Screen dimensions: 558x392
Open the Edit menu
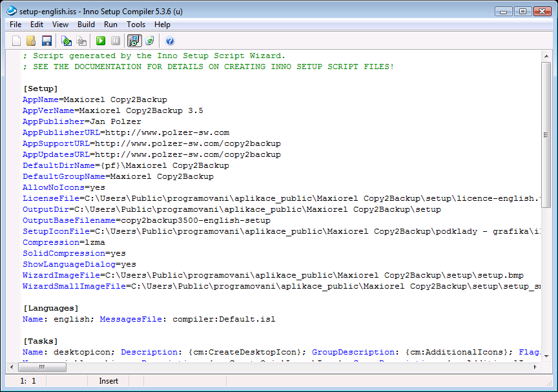click(37, 25)
